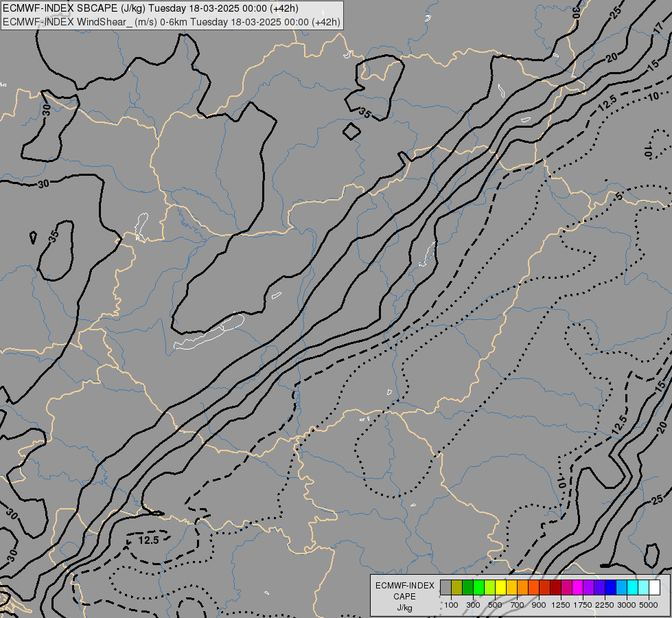Click the legend value '100'
Viewport: 672px width, 618px height.
point(451,605)
